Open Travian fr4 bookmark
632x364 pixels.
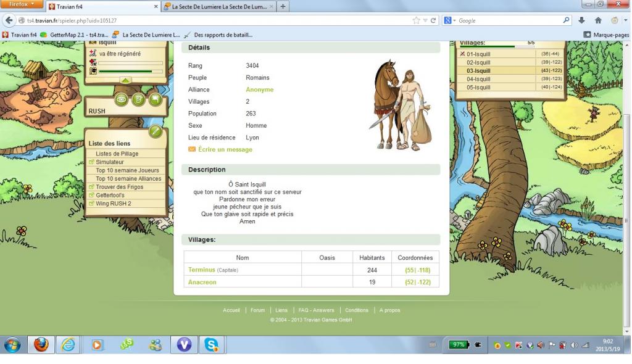(19, 35)
